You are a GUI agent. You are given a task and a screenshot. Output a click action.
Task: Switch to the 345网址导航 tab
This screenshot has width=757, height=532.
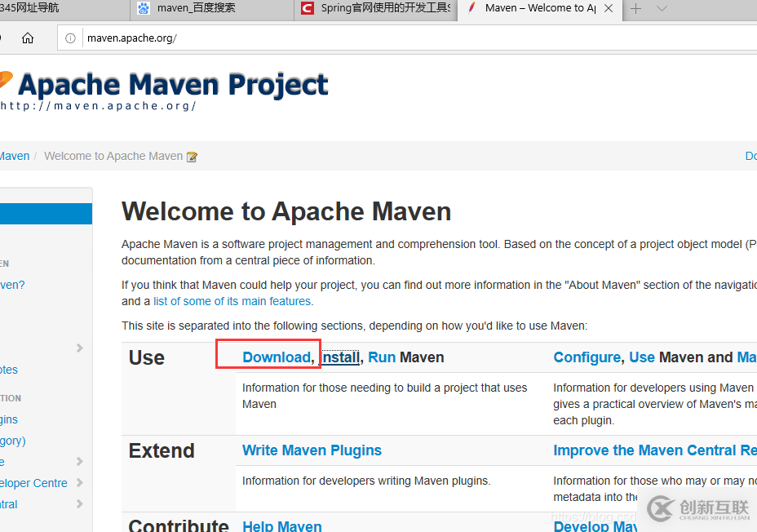pos(64,8)
